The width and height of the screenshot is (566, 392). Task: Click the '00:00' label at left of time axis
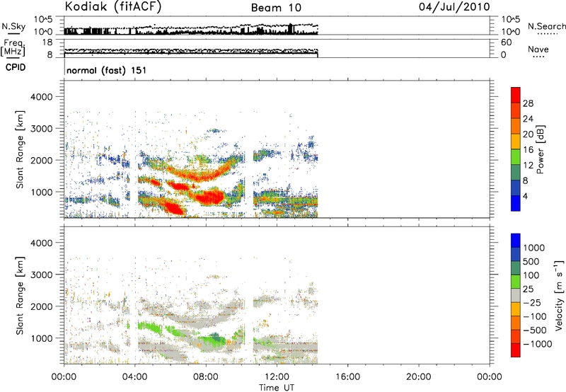coord(64,377)
